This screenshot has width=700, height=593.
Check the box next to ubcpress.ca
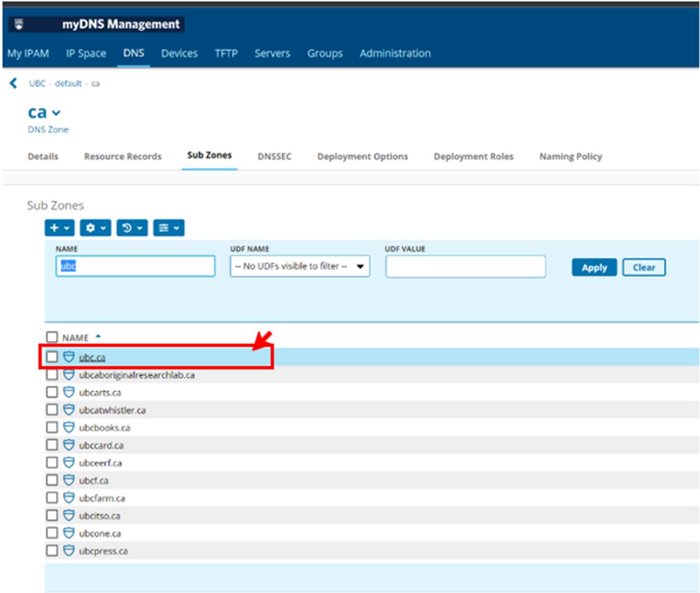click(x=52, y=551)
